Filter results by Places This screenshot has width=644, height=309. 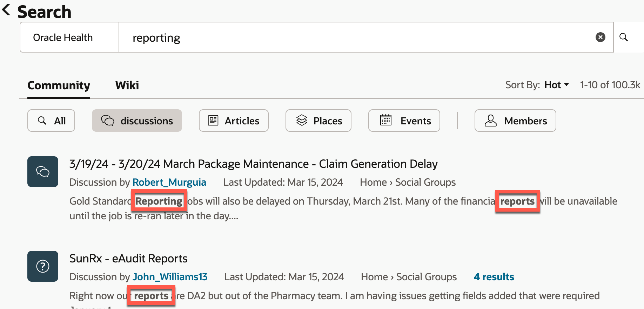tap(318, 121)
